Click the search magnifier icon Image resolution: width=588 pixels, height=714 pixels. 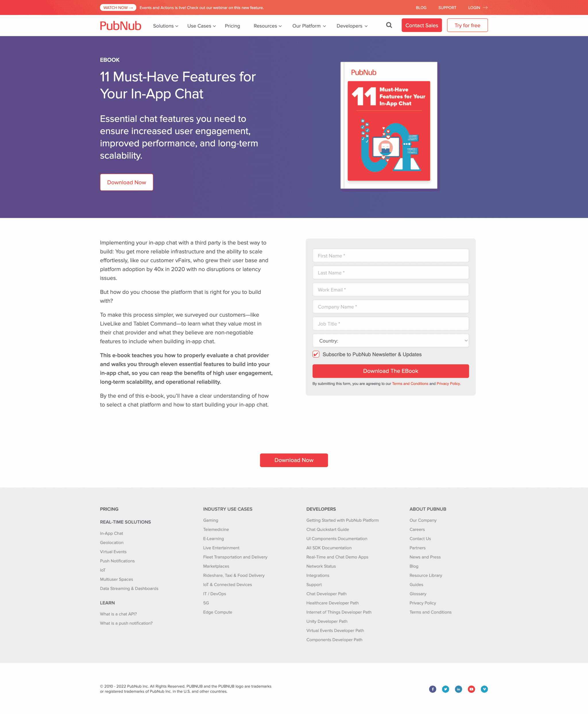[x=389, y=25]
